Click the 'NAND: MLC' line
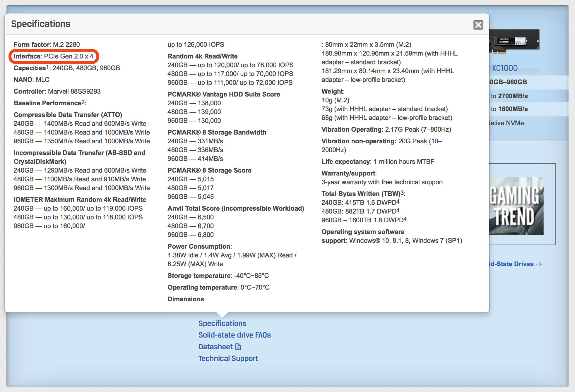575x392 pixels. pos(31,80)
